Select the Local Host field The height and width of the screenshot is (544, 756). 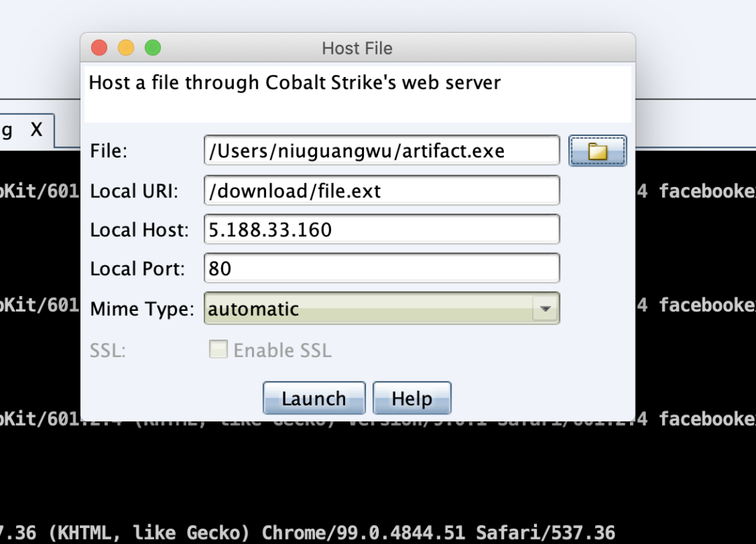click(382, 229)
